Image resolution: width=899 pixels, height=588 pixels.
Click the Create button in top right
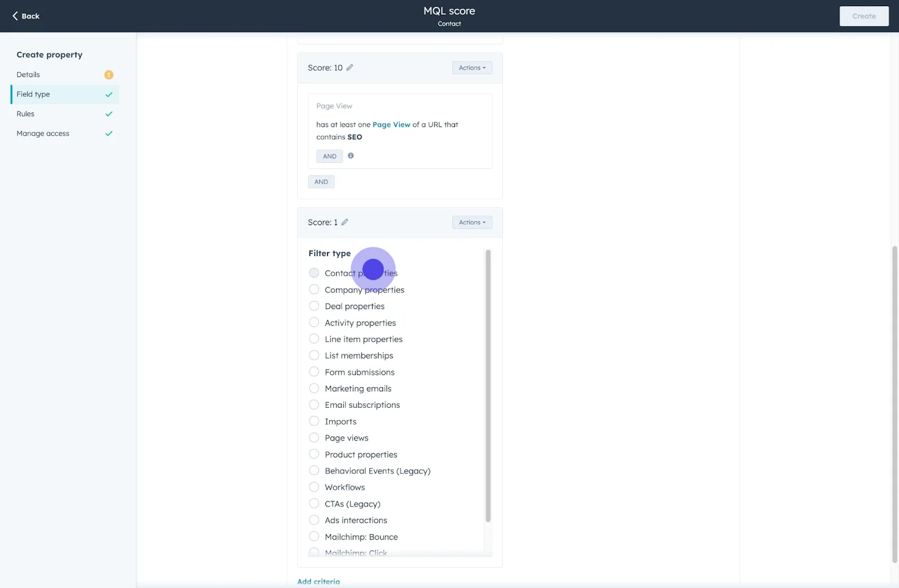tap(864, 16)
